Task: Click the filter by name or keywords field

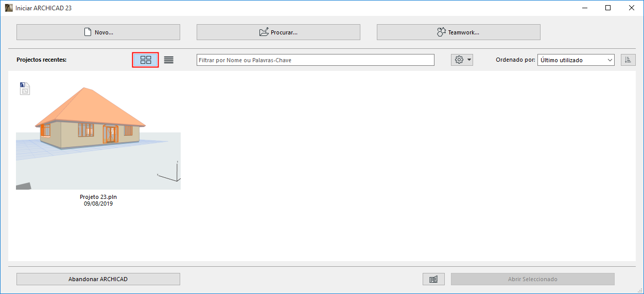Action: (x=316, y=60)
